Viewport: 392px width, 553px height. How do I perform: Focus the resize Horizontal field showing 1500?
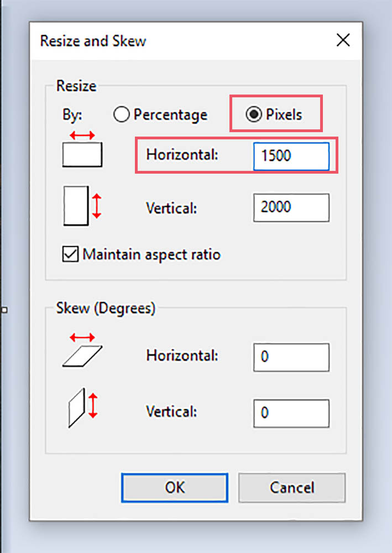click(291, 156)
